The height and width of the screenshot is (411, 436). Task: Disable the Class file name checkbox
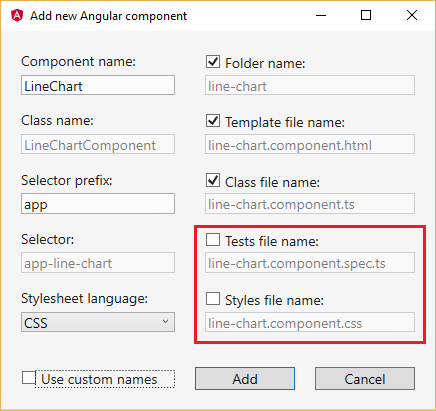(x=213, y=180)
